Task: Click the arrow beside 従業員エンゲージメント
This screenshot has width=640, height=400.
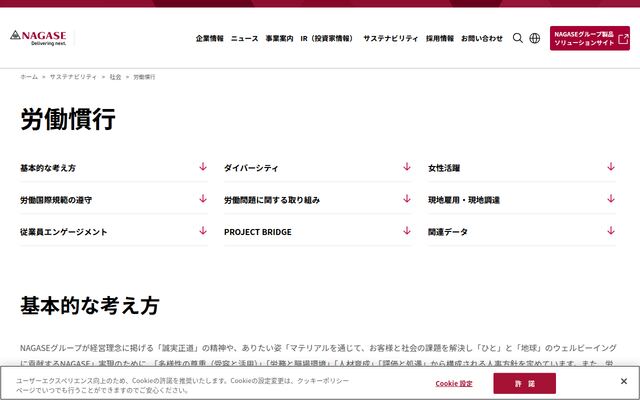Action: pyautogui.click(x=203, y=231)
